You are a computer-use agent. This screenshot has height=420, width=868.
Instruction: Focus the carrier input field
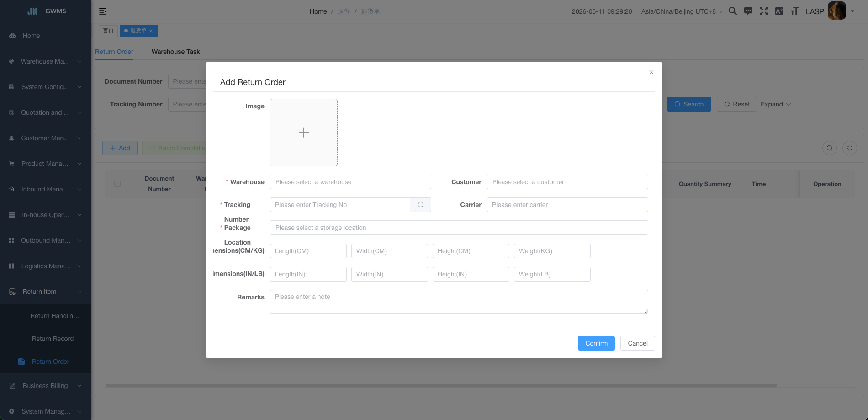tap(567, 205)
